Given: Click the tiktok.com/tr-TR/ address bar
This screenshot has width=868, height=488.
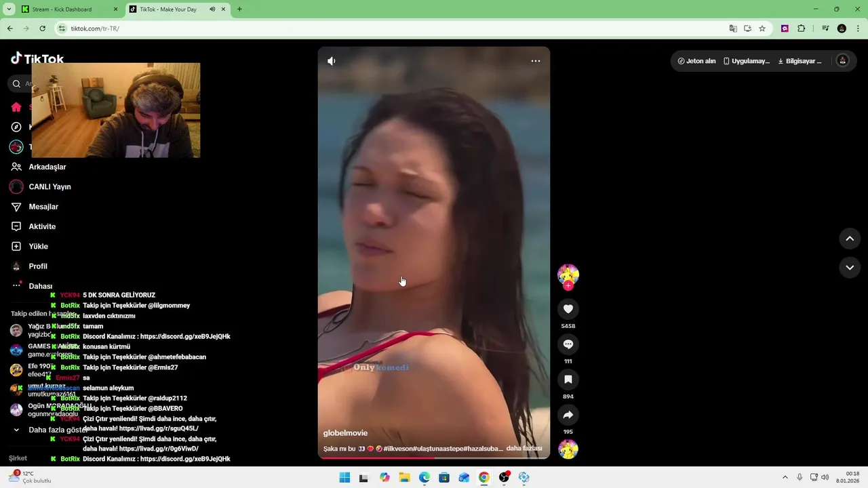Looking at the screenshot, I should tap(393, 28).
